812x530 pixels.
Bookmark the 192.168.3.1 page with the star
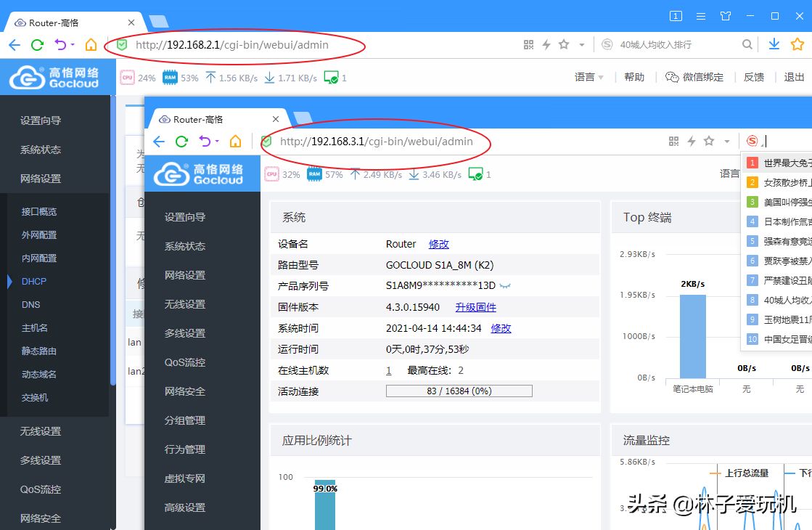709,141
